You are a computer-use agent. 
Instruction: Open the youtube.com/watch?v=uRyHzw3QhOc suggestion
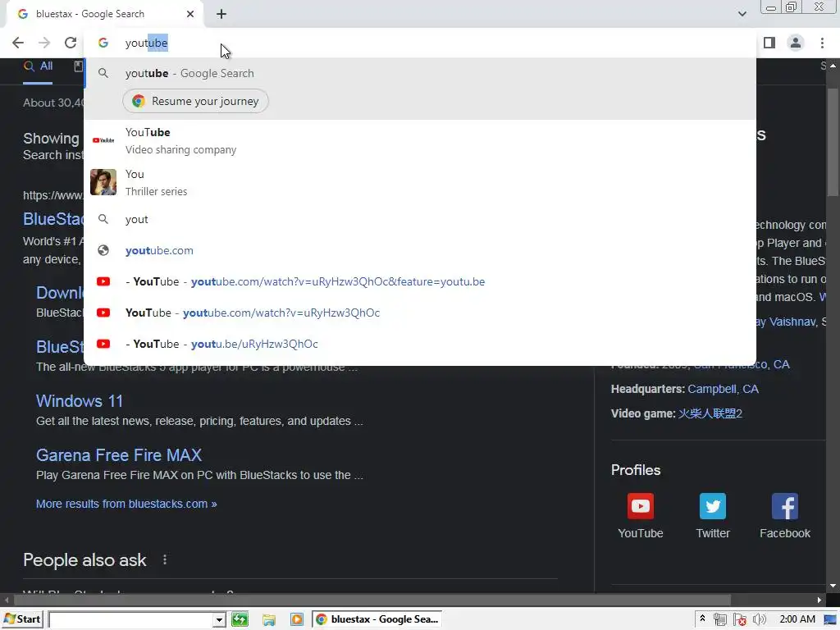coord(420,313)
